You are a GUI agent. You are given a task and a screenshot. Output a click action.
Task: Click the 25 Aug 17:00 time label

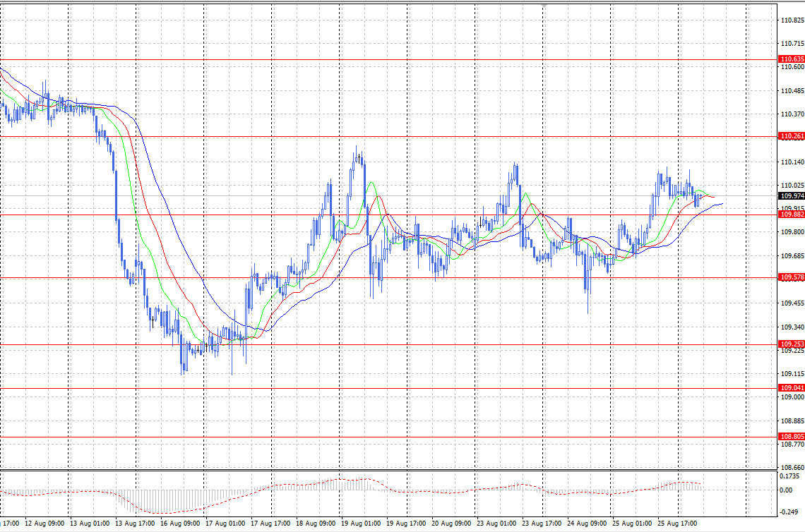pyautogui.click(x=677, y=524)
